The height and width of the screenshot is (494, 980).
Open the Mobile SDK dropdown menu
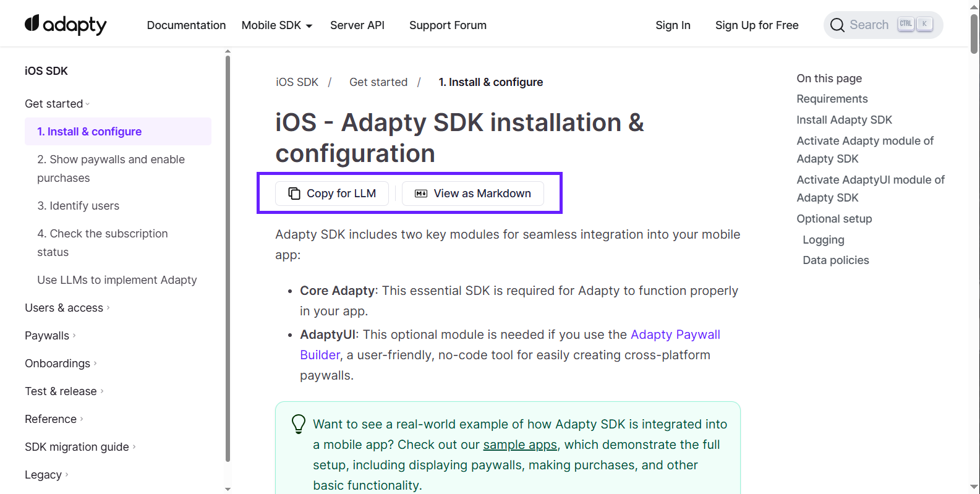pos(277,25)
